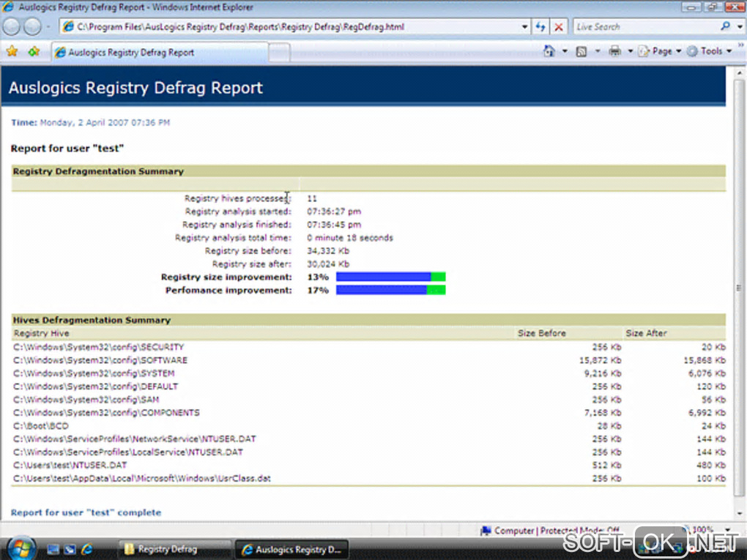Open the Tools menu
The height and width of the screenshot is (560, 747).
(x=710, y=51)
